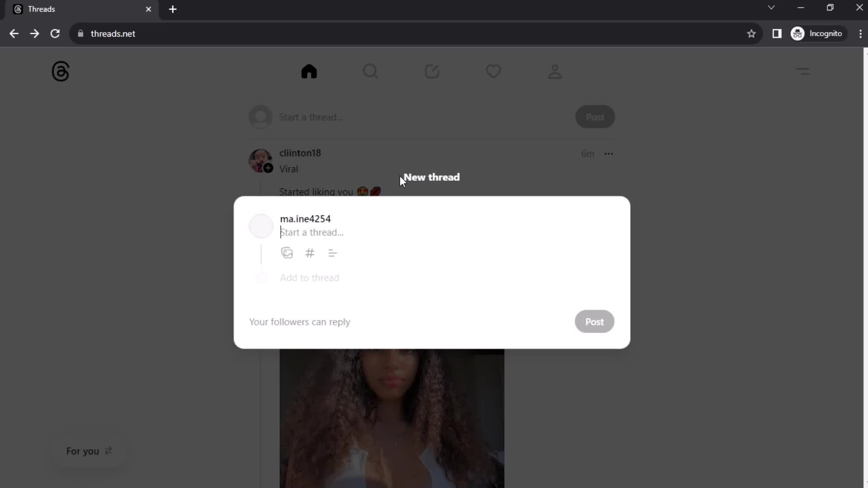Click the hashtag icon in composer
Screen dimensions: 868x488
(x=310, y=253)
